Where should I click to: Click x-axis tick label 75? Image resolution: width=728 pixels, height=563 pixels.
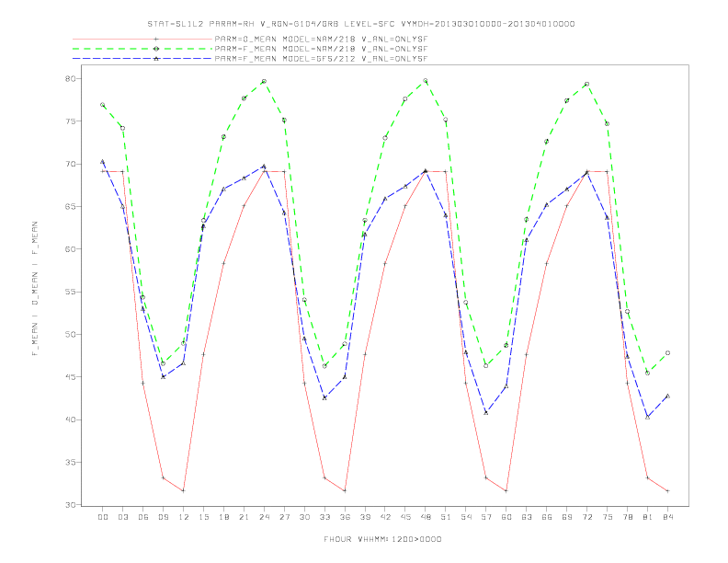coord(608,517)
